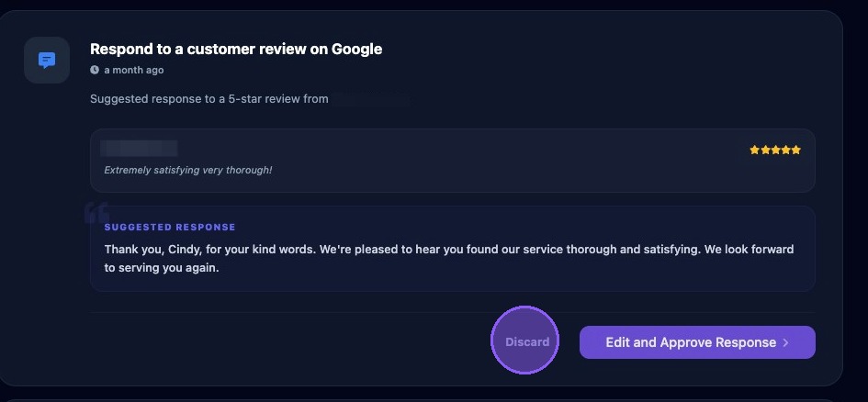Click the blue chat message icon
The image size is (868, 402).
pos(47,60)
